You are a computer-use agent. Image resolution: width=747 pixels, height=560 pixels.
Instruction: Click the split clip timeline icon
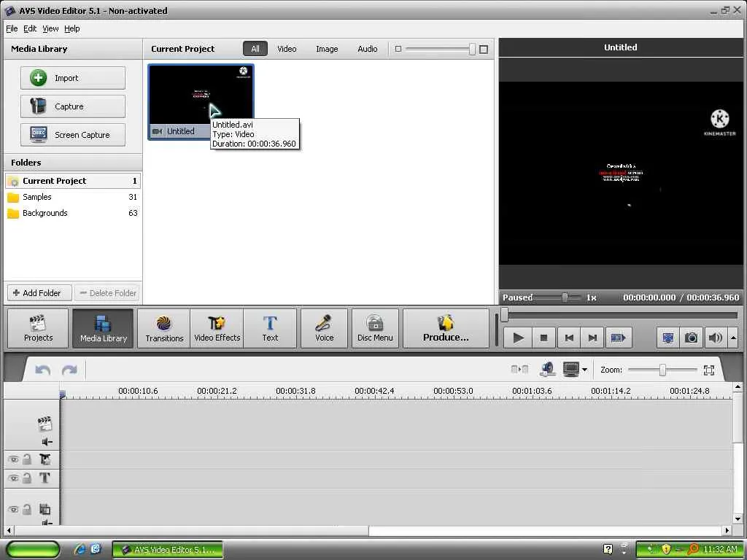point(519,370)
